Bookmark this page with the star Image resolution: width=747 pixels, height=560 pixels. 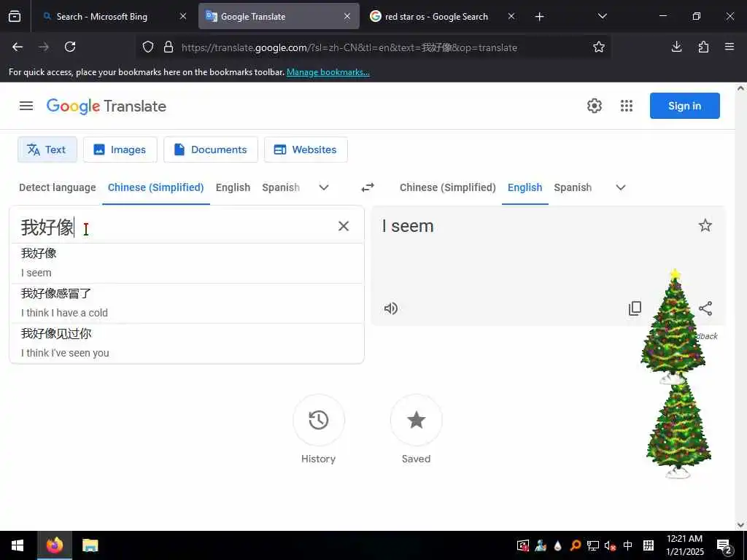click(x=599, y=47)
